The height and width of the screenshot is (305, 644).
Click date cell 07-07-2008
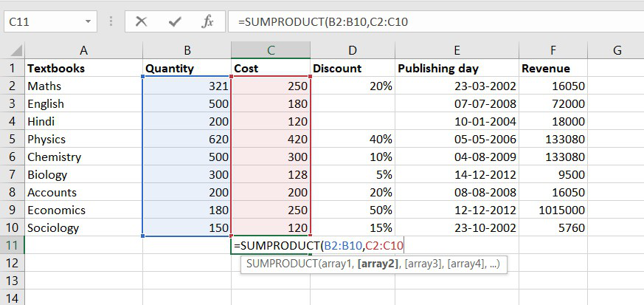pyautogui.click(x=457, y=103)
